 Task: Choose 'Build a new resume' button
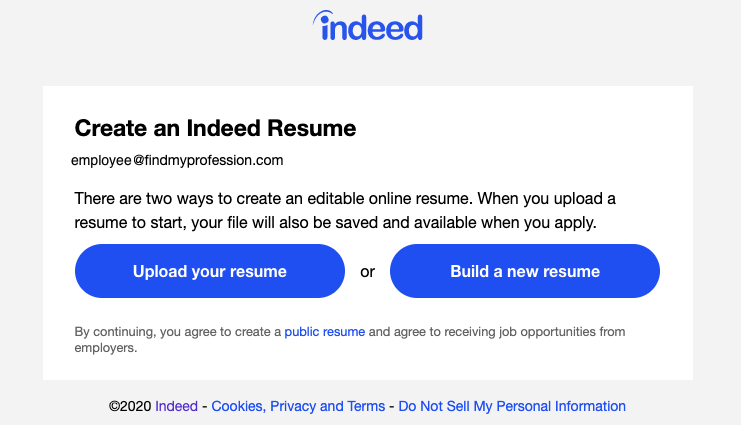(525, 271)
